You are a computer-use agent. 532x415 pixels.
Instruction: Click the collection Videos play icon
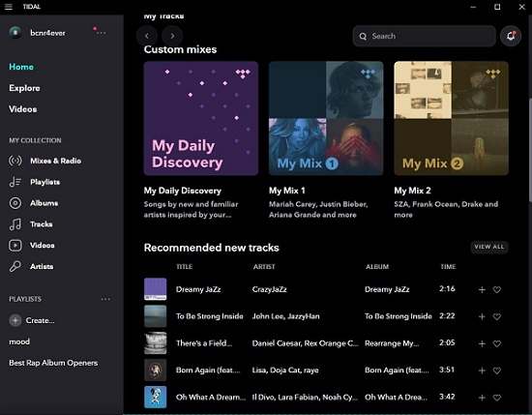pyautogui.click(x=15, y=246)
